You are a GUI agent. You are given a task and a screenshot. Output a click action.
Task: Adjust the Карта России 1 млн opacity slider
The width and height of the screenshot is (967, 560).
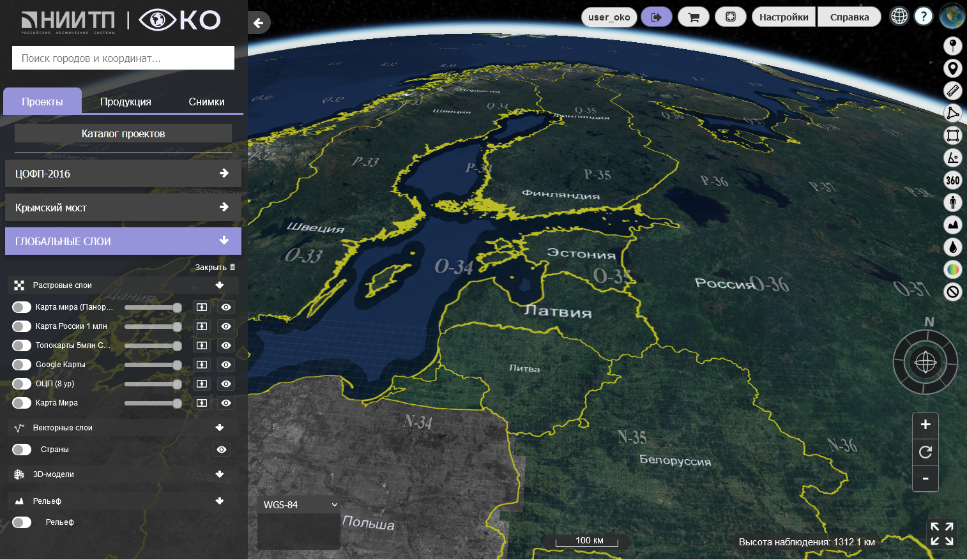[x=153, y=326]
